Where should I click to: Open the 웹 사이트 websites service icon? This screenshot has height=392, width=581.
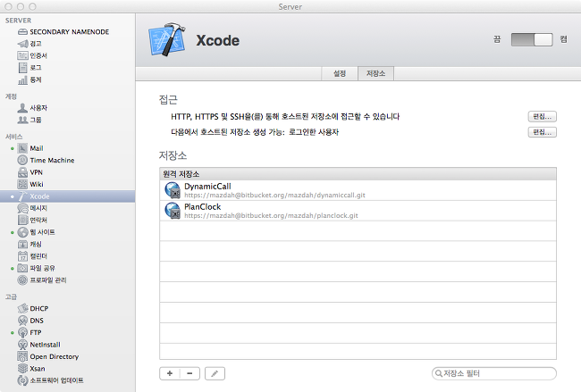pyautogui.click(x=22, y=232)
